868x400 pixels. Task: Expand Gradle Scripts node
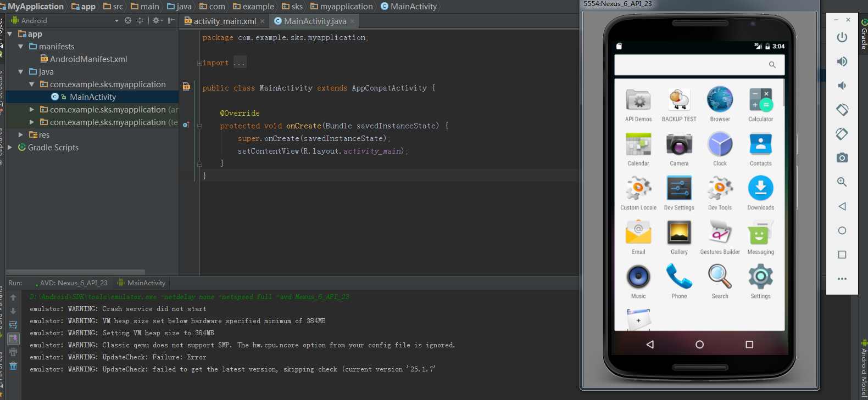coord(9,148)
